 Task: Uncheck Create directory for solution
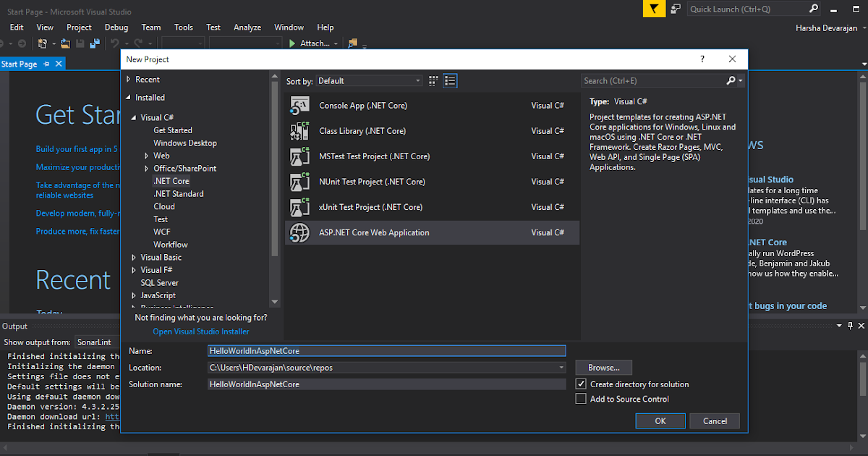[x=580, y=384]
